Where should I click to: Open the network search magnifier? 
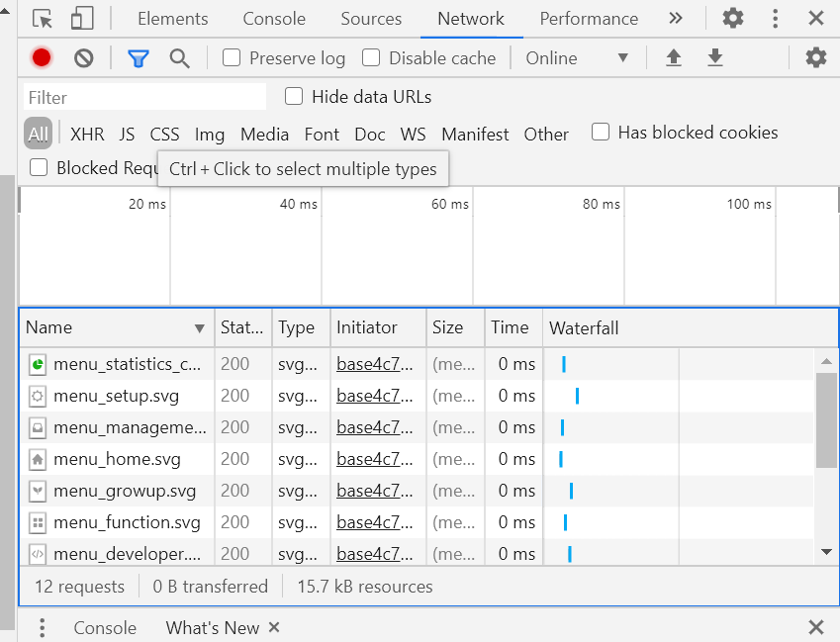[179, 57]
